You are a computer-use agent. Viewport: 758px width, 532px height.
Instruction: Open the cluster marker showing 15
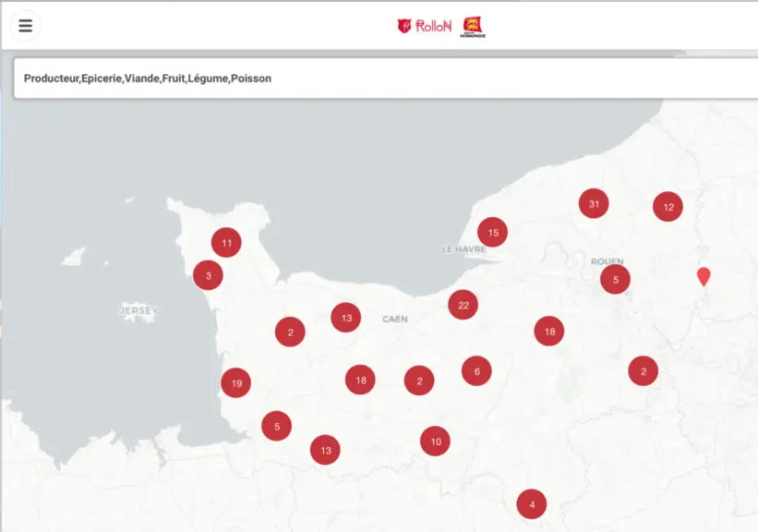[493, 232]
